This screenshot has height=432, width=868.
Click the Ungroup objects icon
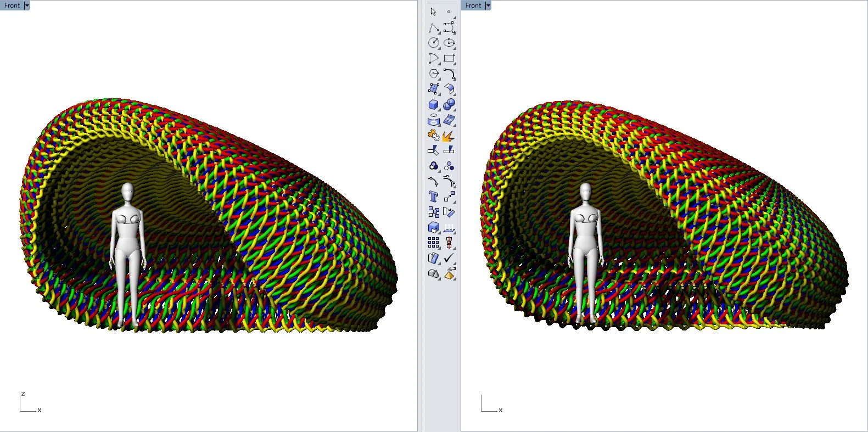(449, 166)
